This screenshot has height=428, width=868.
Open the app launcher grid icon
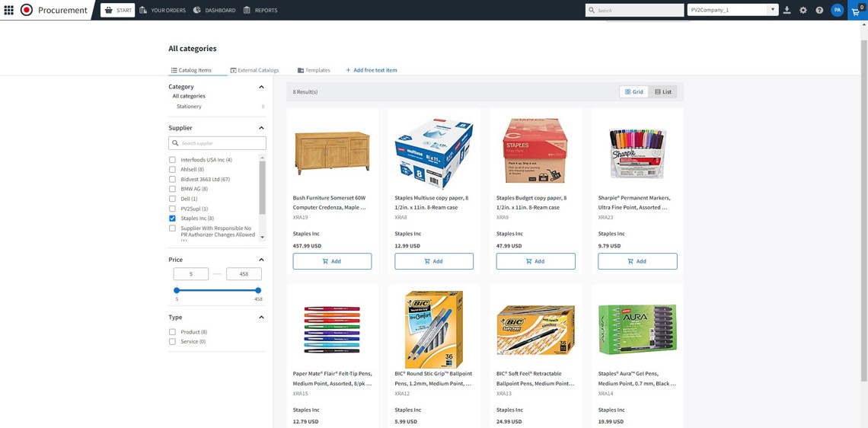click(9, 10)
